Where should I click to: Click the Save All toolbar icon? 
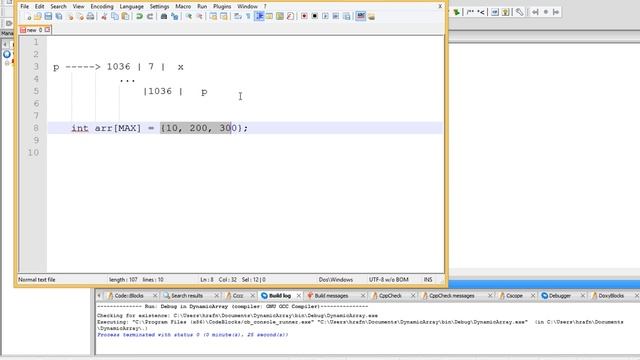coord(59,16)
